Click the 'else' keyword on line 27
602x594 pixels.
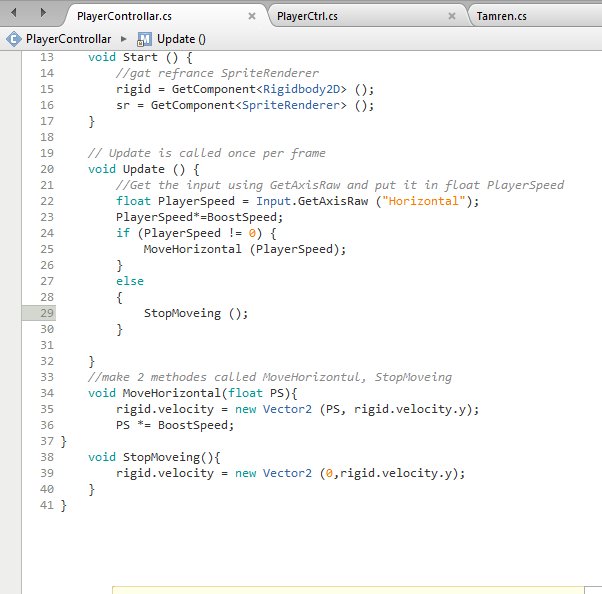(130, 281)
